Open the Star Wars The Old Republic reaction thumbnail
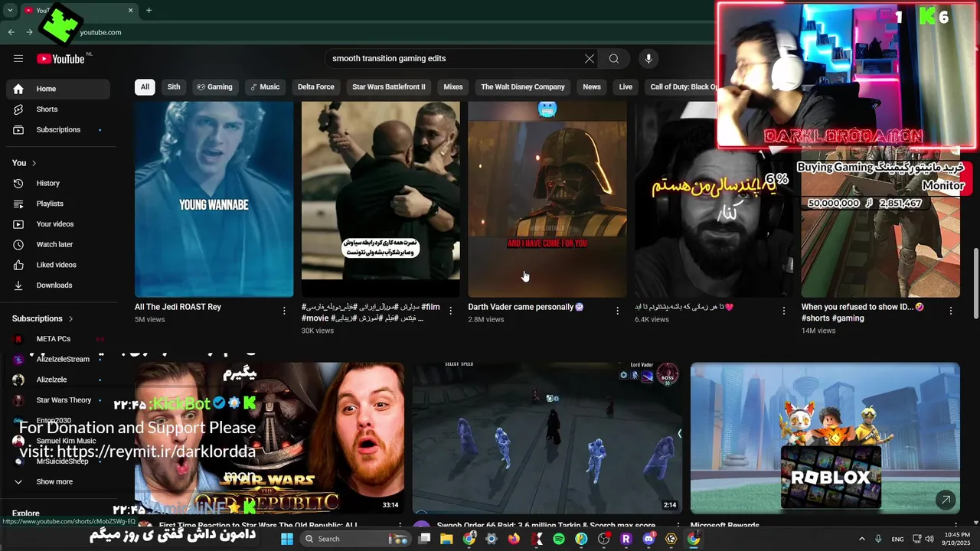 [269, 438]
